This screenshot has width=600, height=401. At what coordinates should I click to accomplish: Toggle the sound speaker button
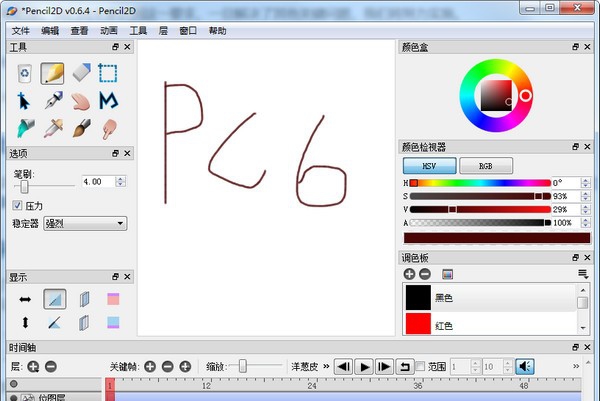(x=525, y=367)
